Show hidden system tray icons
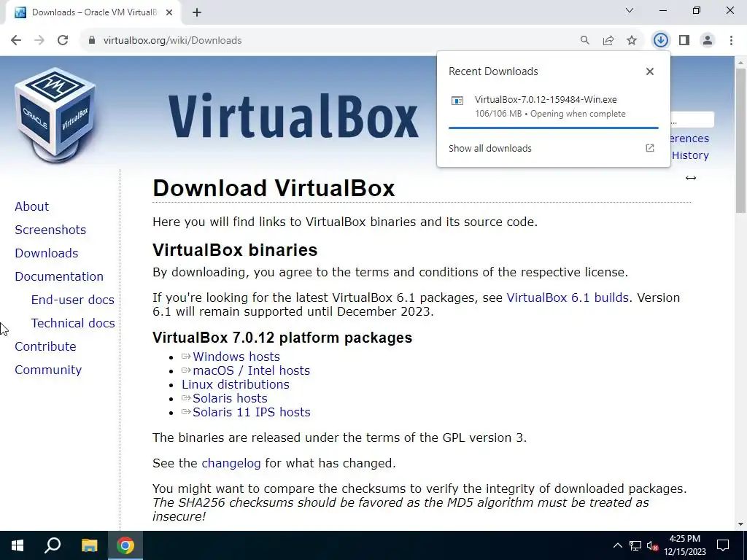Viewport: 747px width, 560px height. point(617,545)
